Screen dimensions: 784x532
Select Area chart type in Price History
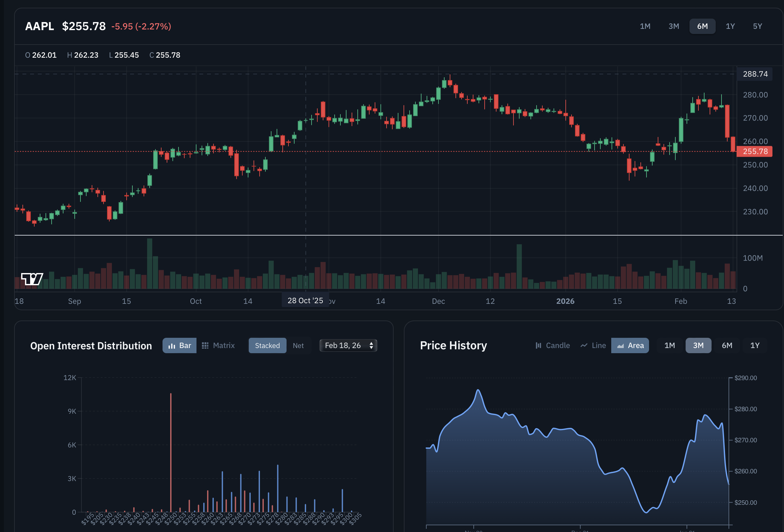point(630,345)
